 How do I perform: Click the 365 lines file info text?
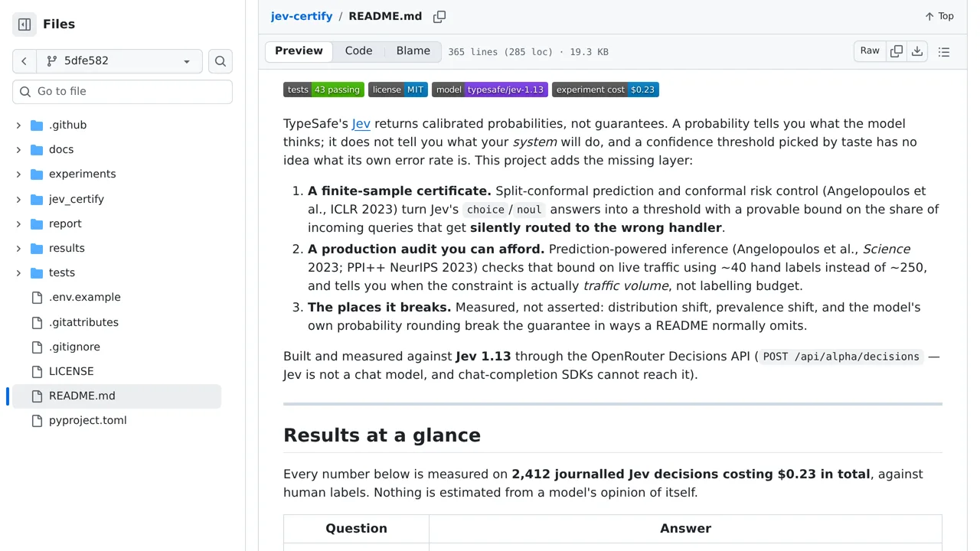point(528,52)
